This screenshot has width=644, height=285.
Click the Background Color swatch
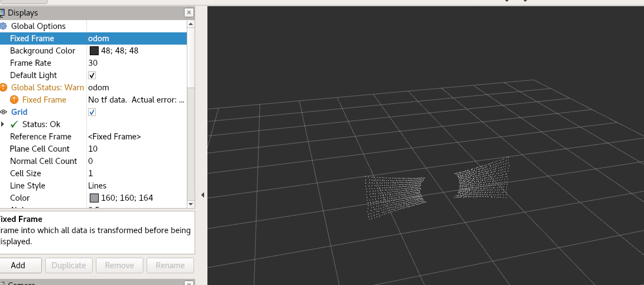pos(94,51)
